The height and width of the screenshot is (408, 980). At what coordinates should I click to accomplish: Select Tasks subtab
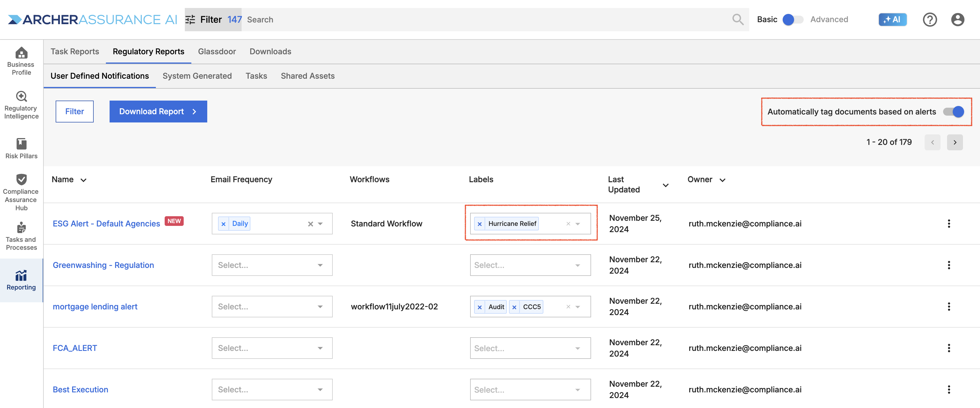tap(256, 76)
